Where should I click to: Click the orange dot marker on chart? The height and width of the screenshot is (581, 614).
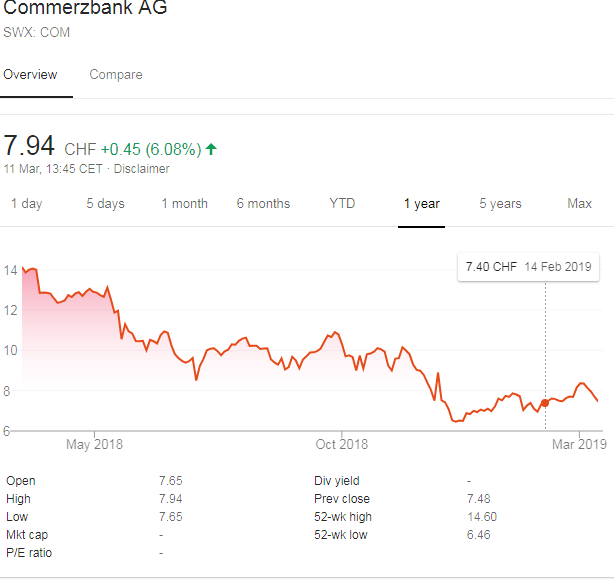point(545,403)
